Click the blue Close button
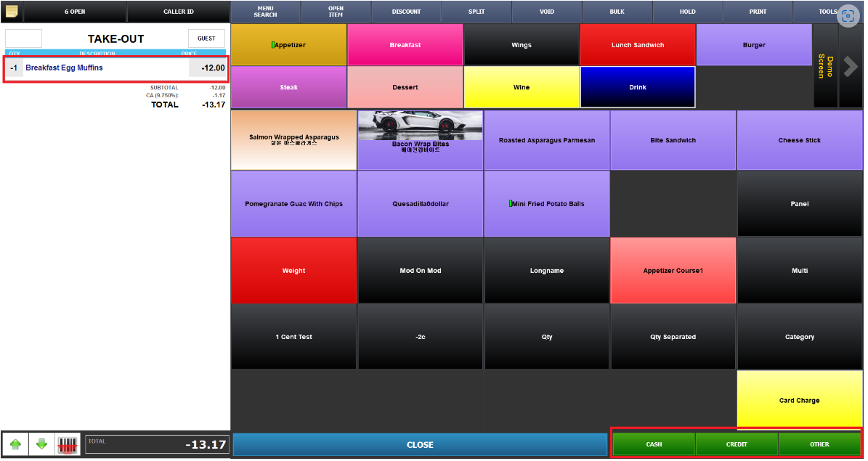 (x=420, y=445)
